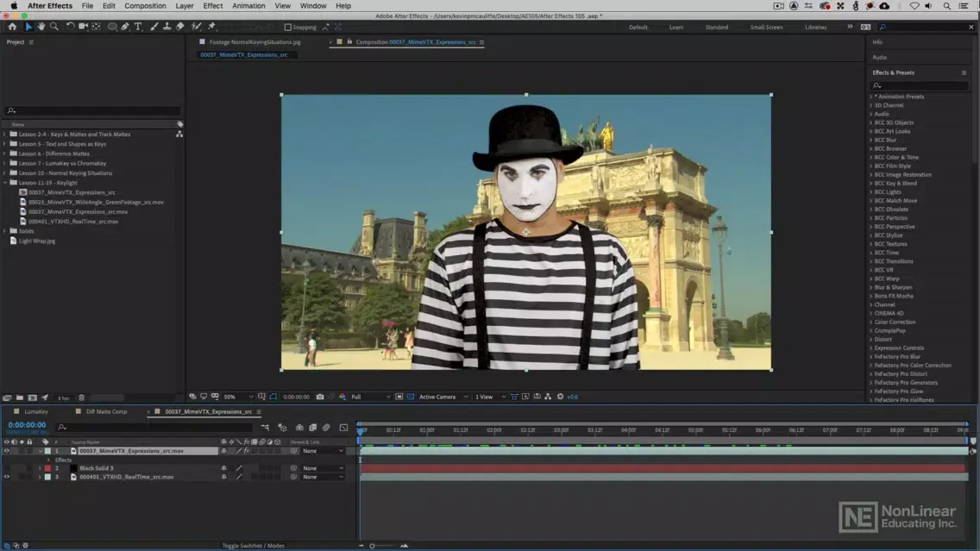Toggle Fast Previews button in viewer

525,397
